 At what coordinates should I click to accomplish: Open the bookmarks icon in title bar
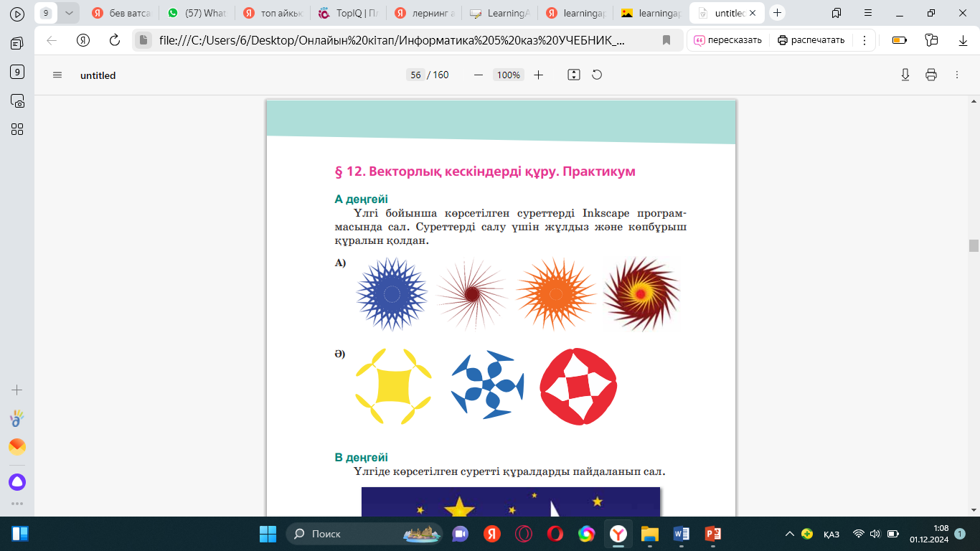coord(837,13)
